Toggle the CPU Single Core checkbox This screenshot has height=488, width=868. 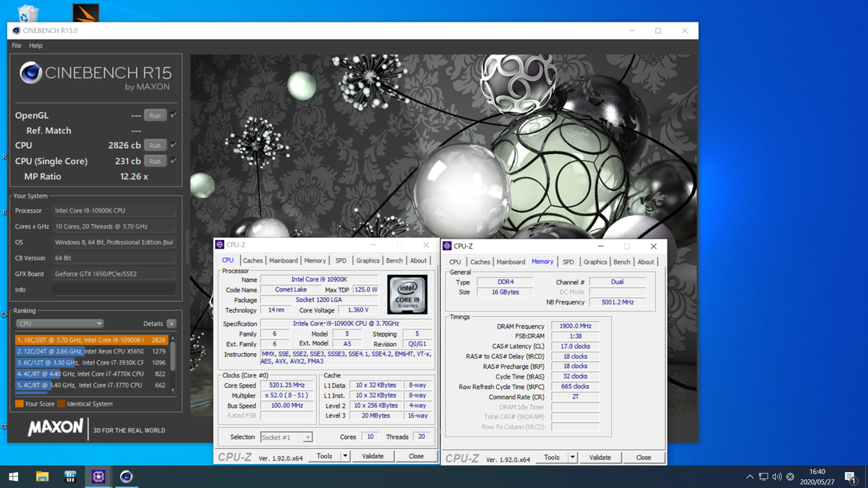[174, 160]
